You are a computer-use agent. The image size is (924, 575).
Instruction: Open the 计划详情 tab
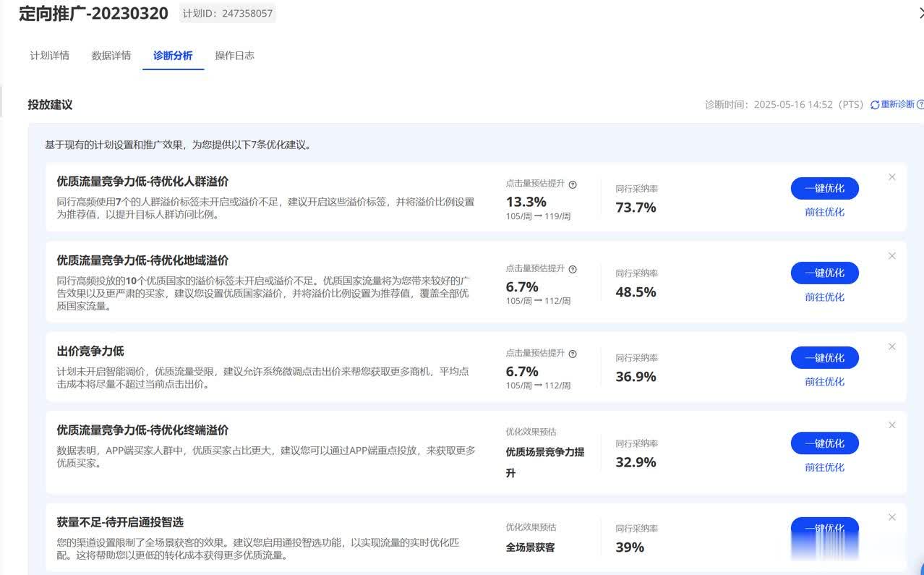coord(49,56)
